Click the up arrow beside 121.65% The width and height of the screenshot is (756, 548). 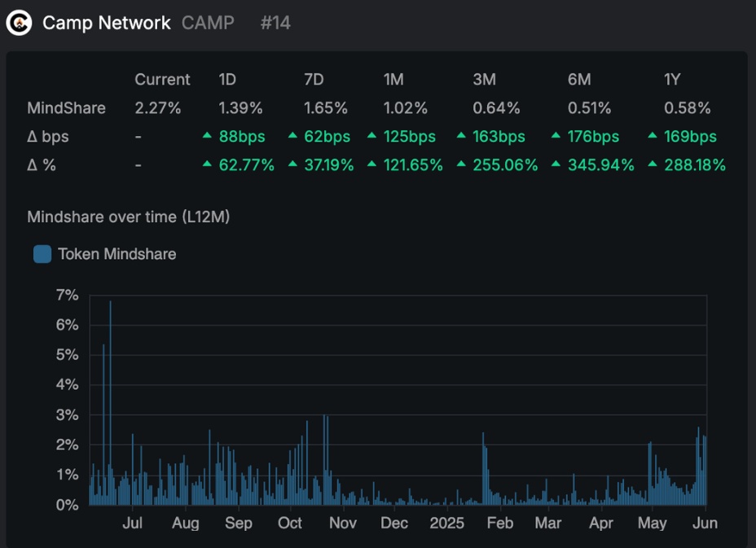point(371,164)
